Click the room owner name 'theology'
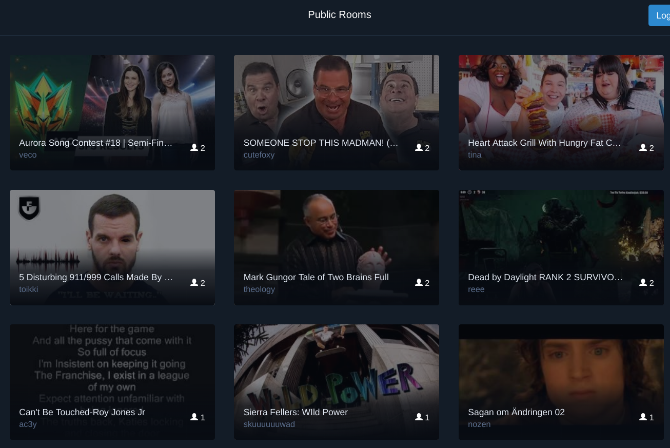670x448 pixels. click(x=259, y=289)
